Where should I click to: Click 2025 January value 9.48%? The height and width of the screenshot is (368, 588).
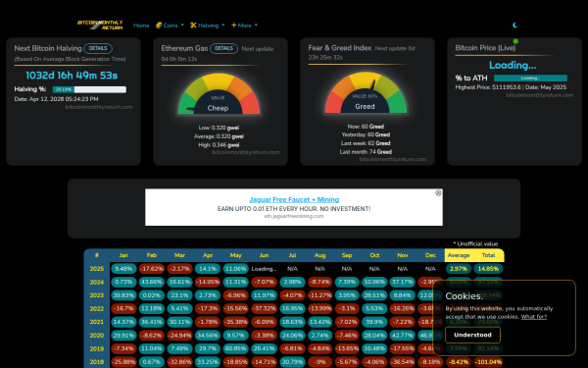click(123, 269)
